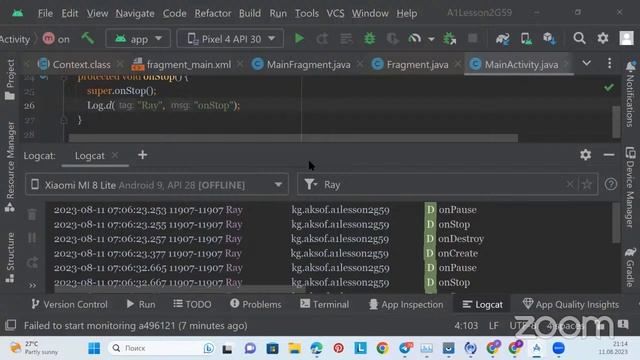640x360 pixels.
Task: Open the Terminal tool window
Action: [x=324, y=304]
